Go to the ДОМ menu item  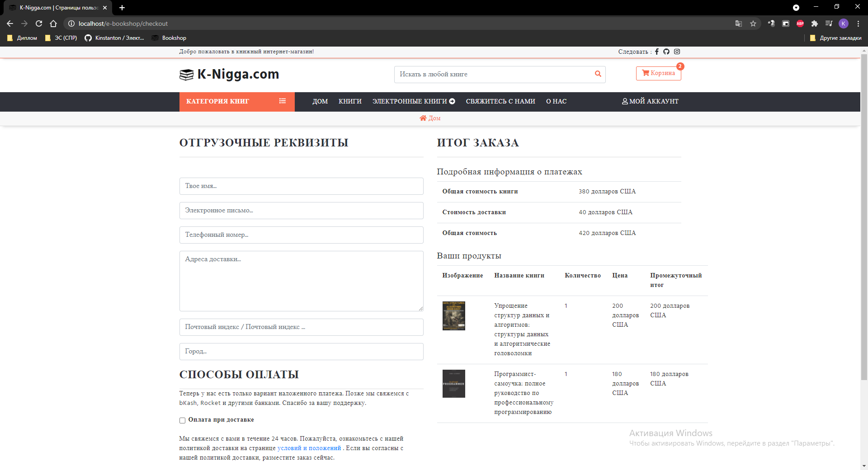tap(320, 102)
